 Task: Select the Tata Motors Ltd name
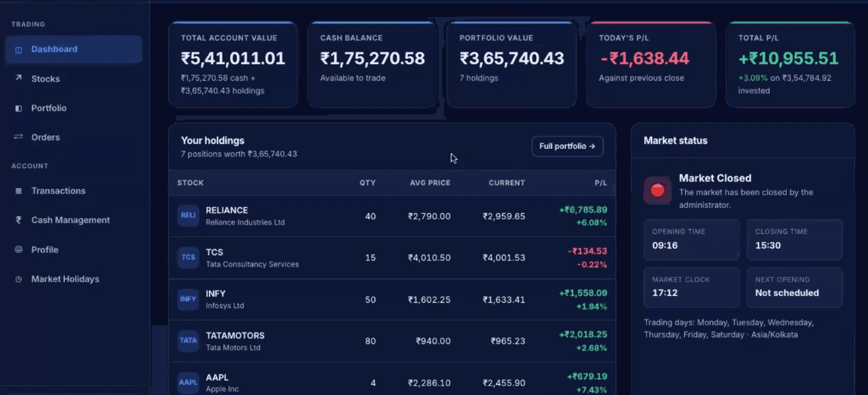[x=233, y=348]
